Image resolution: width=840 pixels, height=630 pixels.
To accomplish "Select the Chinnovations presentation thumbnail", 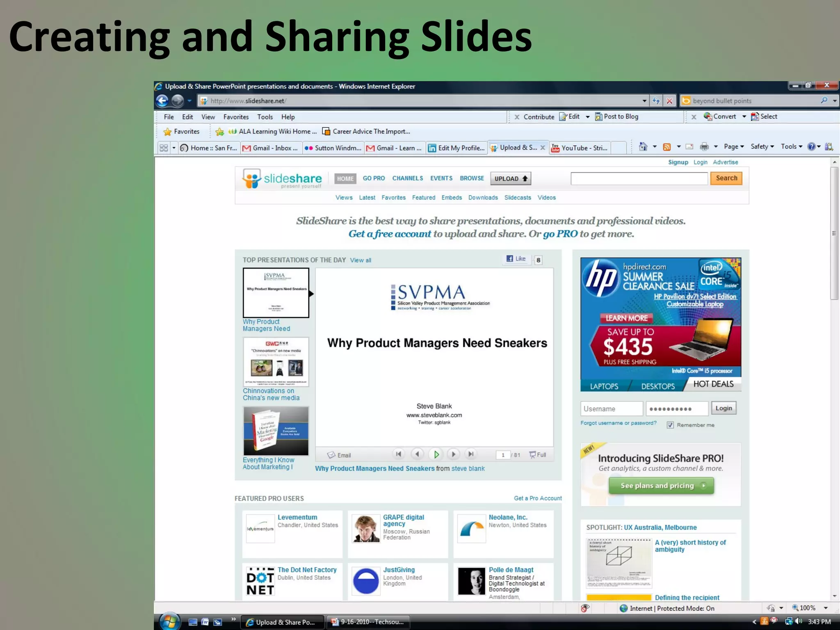I will tap(276, 362).
